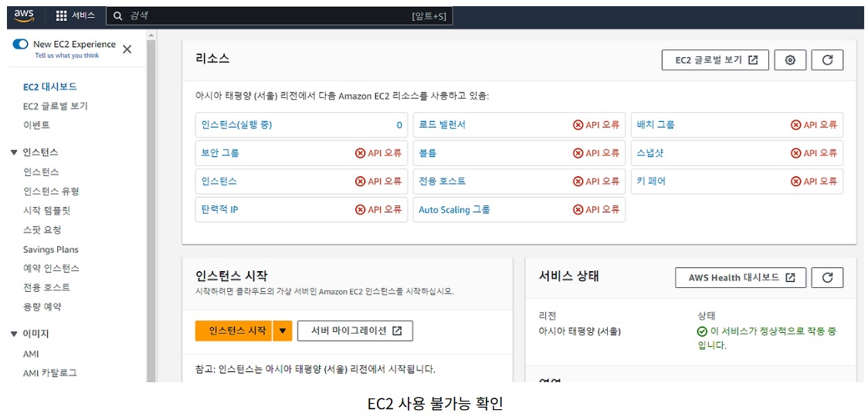This screenshot has height=417, width=868.
Task: Toggle the New EC2 Experience switch
Action: tap(21, 44)
